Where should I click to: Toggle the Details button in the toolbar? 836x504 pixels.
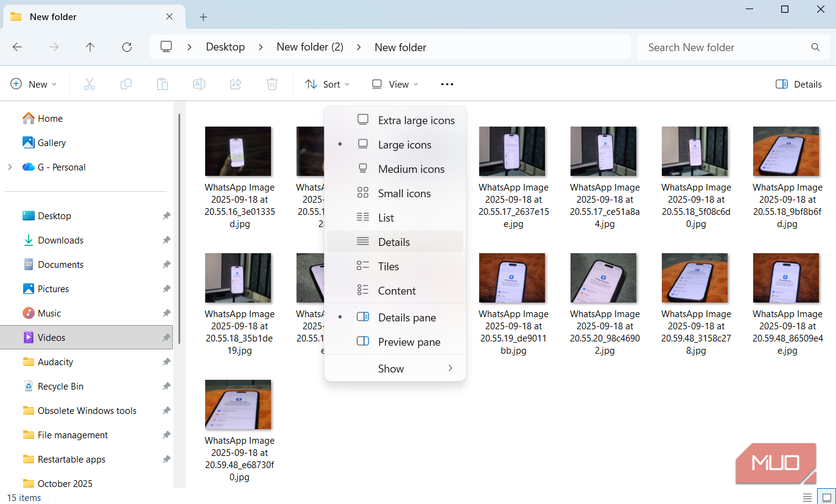[799, 85]
